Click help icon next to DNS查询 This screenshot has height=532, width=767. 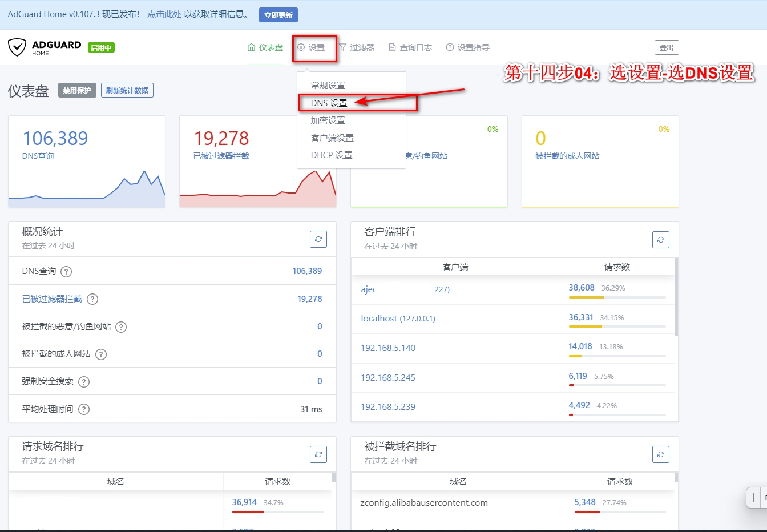pyautogui.click(x=66, y=272)
